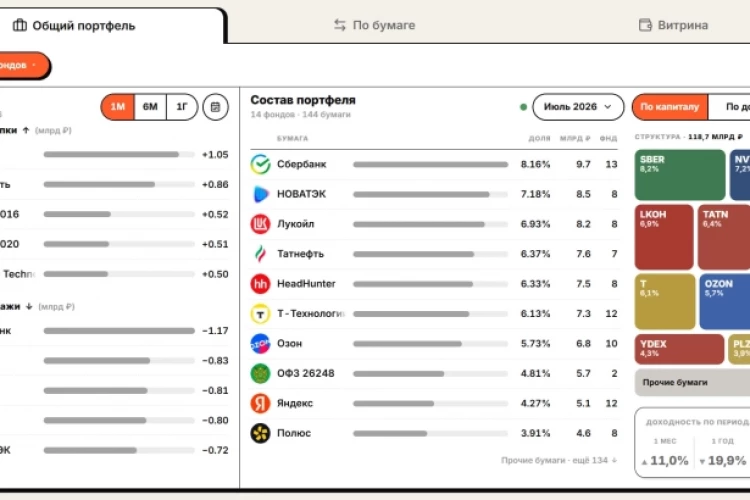Screen dimensions: 750x500
Task: Click the Сбербанк logo icon
Action: pos(260,164)
